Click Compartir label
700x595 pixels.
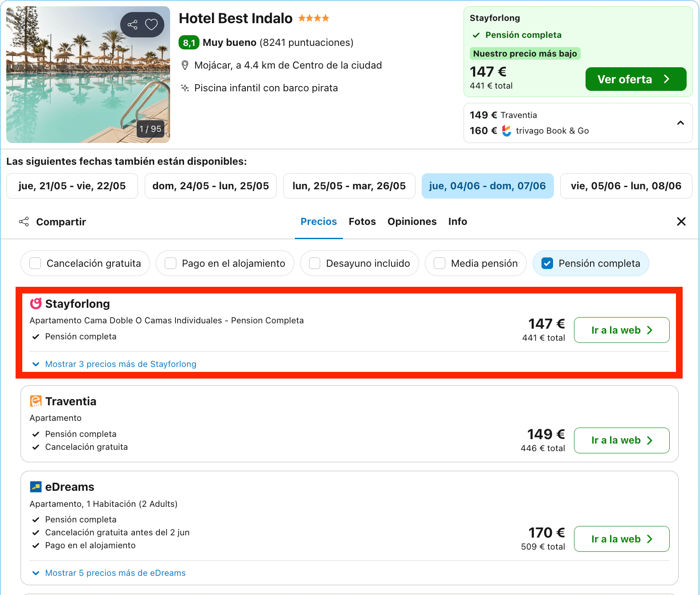click(61, 222)
